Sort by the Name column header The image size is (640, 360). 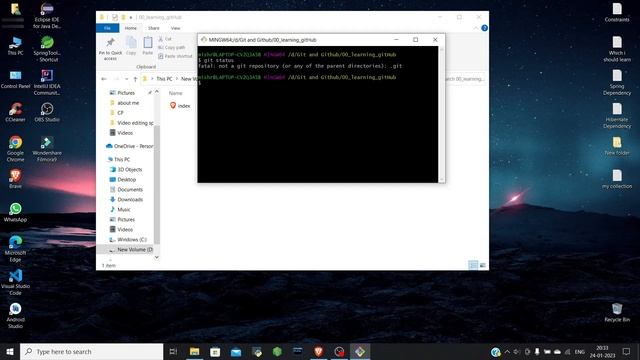(176, 93)
